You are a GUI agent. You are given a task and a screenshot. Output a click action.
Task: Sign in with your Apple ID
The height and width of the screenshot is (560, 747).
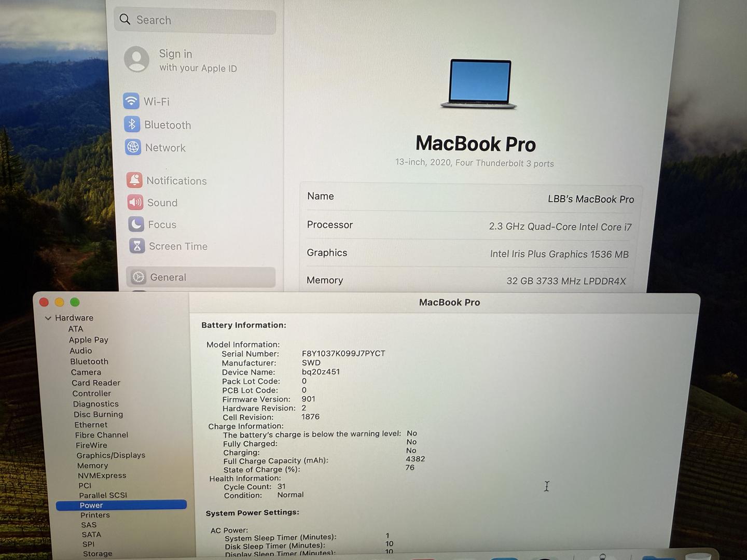point(198,60)
